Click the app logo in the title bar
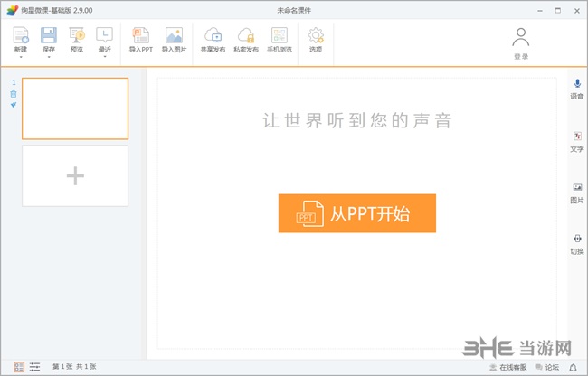Image resolution: width=588 pixels, height=376 pixels. pos(13,10)
